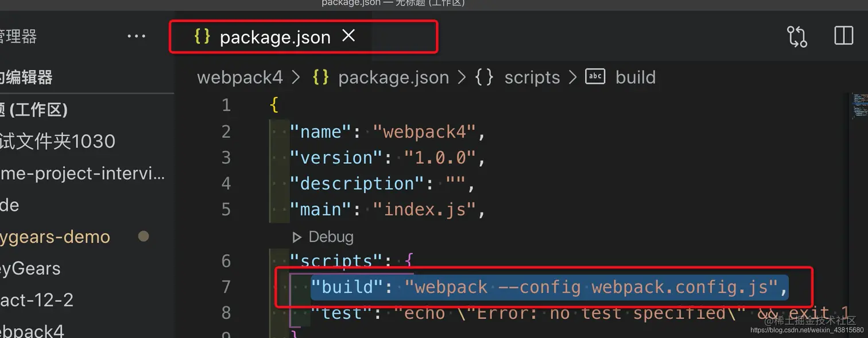Split the editor to the right
Viewport: 868px width, 338px height.
(x=843, y=36)
